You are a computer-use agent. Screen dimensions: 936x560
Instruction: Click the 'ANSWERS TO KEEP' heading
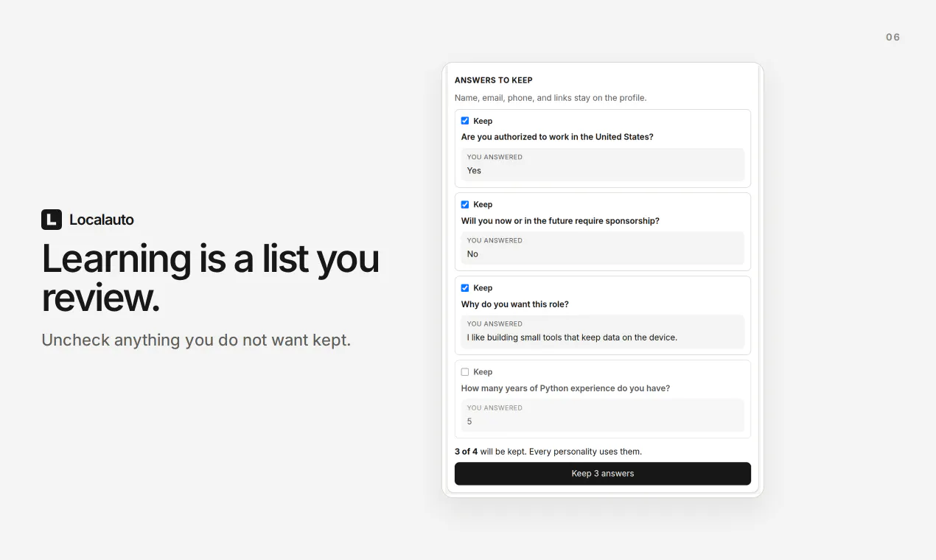[x=494, y=80]
